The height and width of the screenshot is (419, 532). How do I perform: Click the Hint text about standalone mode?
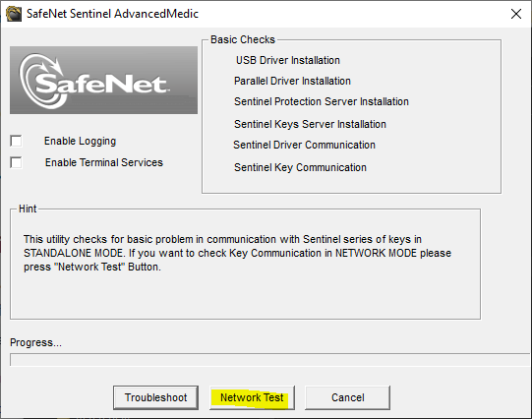(x=237, y=253)
